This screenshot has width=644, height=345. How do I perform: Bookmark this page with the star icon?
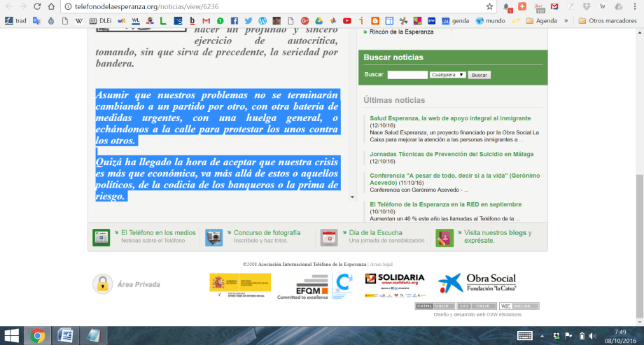point(489,6)
